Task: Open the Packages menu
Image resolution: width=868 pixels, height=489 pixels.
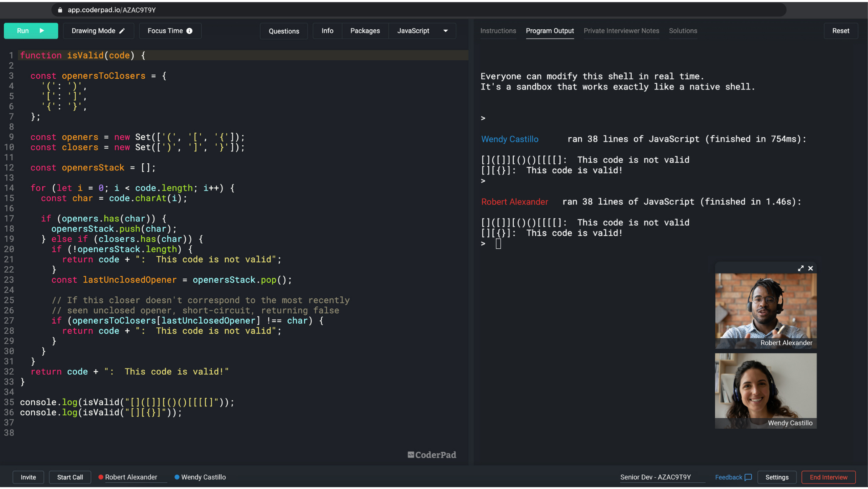Action: tap(365, 31)
